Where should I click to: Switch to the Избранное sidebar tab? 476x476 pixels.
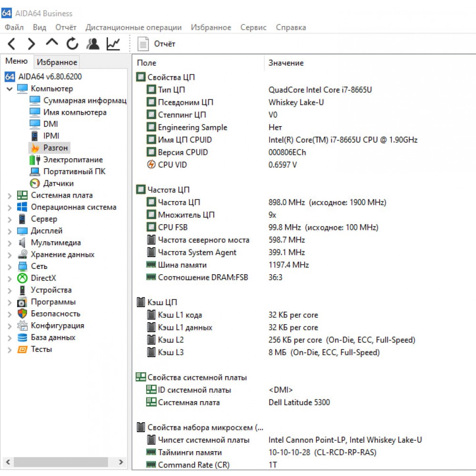coord(57,62)
